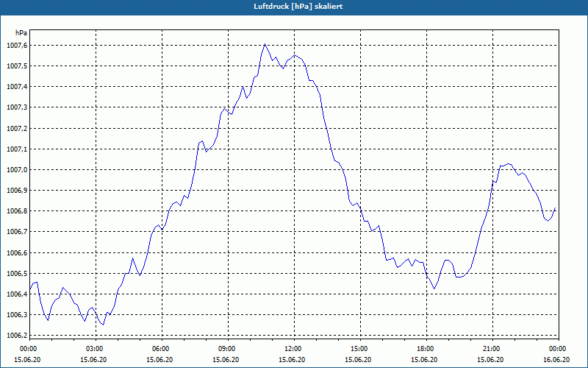Select the 1006,9 y-axis value
The height and width of the screenshot is (368, 588).
16,191
